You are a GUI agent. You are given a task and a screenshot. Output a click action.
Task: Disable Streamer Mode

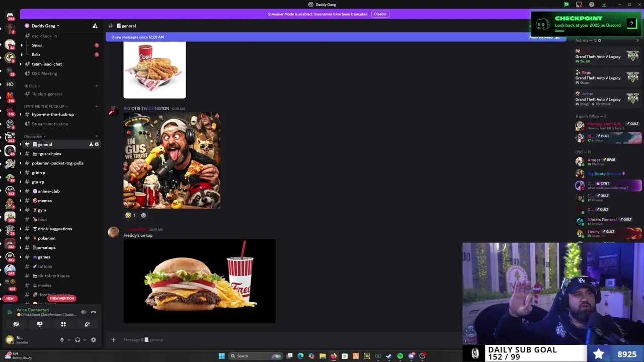[380, 14]
